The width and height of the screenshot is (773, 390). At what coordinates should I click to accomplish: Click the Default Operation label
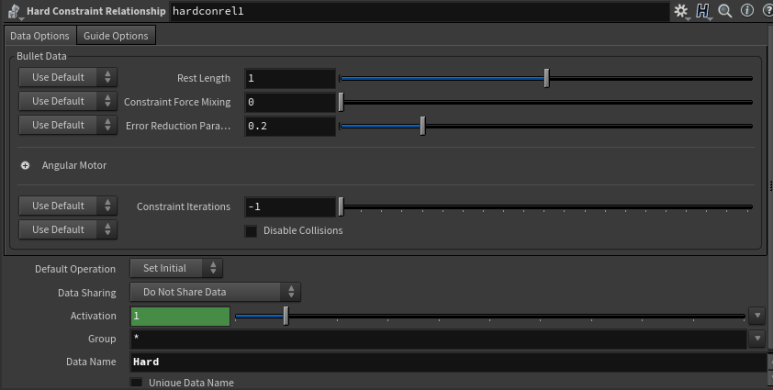(75, 269)
